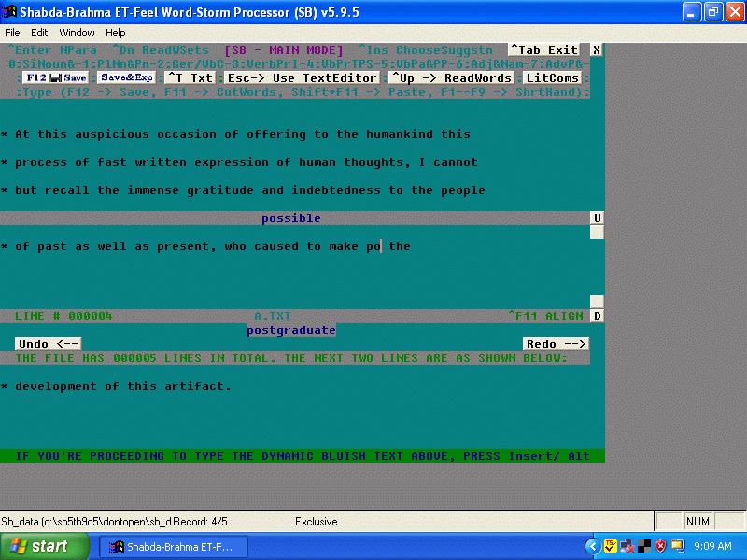Click the Redo --> button
Screen dimensions: 747x560
pyautogui.click(x=556, y=343)
